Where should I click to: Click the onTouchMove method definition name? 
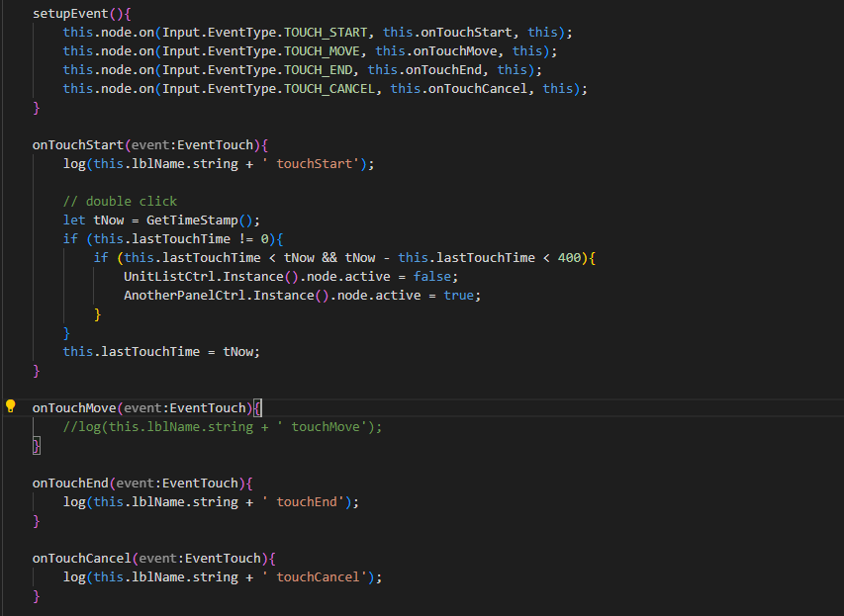tap(74, 408)
